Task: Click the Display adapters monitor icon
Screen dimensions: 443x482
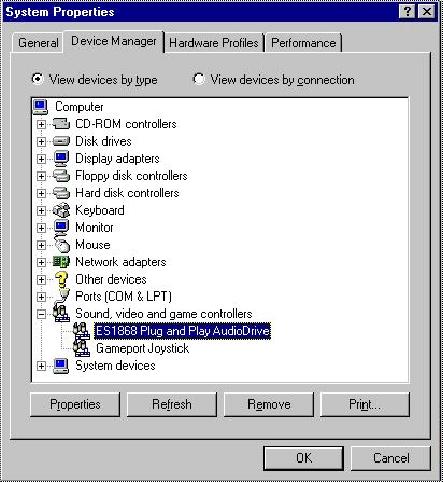Action: pyautogui.click(x=61, y=159)
